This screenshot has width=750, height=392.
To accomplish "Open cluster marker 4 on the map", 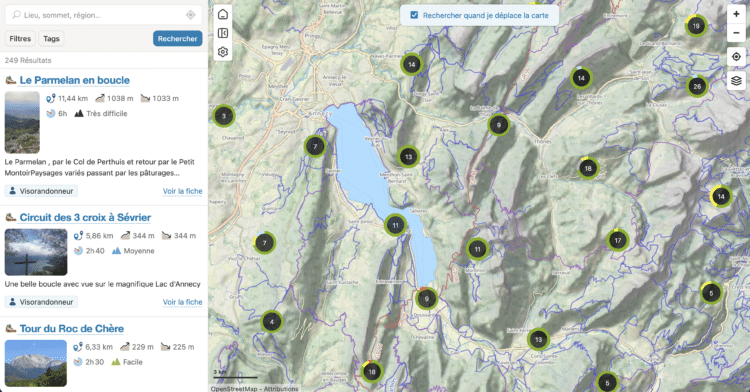I will 272,322.
